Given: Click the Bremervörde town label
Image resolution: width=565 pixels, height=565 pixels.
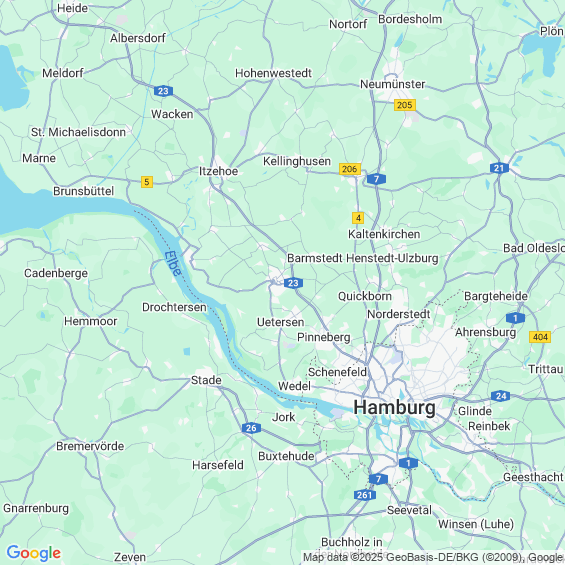Looking at the screenshot, I should pyautogui.click(x=90, y=446).
